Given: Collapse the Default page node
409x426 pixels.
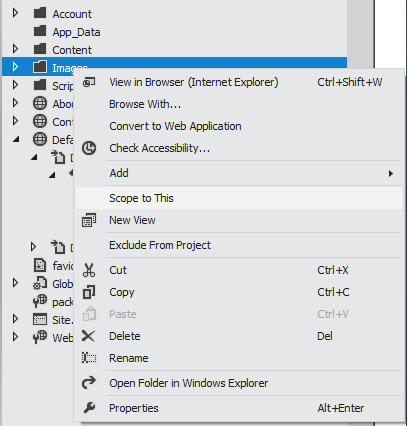Looking at the screenshot, I should coord(16,140).
